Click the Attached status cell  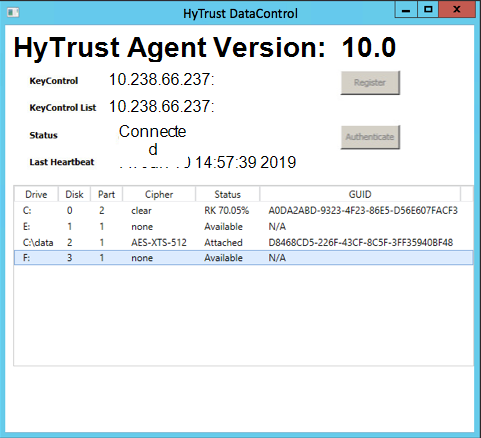tap(223, 243)
